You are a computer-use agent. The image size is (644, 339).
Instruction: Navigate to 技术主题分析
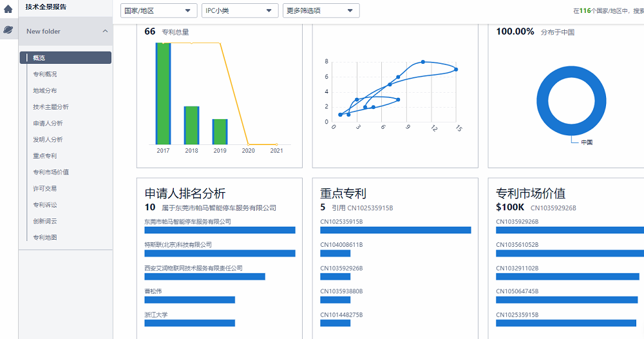pos(51,107)
